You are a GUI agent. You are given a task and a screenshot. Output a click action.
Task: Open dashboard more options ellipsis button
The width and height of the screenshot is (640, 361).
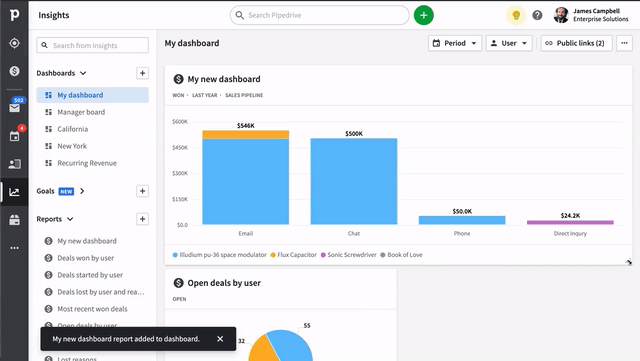pyautogui.click(x=624, y=43)
